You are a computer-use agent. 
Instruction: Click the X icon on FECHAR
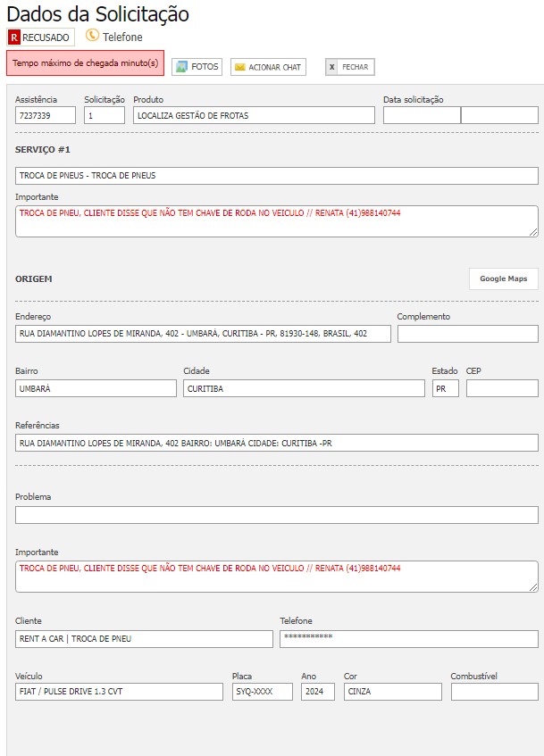(x=332, y=67)
